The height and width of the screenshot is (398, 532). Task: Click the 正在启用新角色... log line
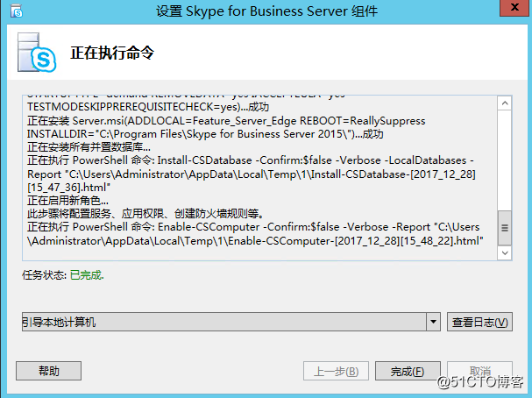(x=67, y=200)
